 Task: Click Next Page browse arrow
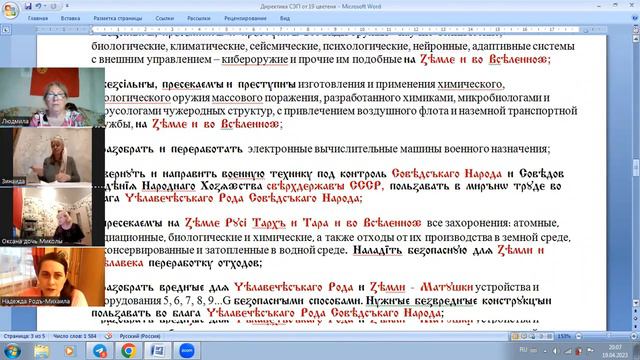(636, 326)
